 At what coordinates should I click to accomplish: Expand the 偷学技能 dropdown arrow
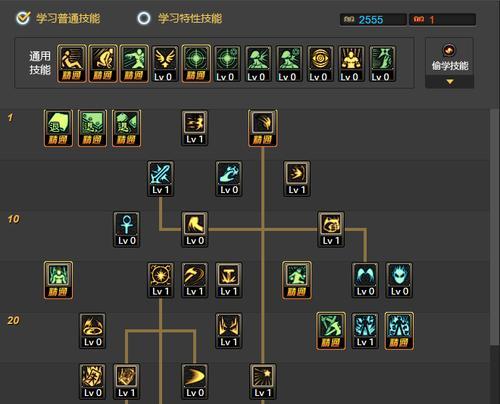click(450, 82)
